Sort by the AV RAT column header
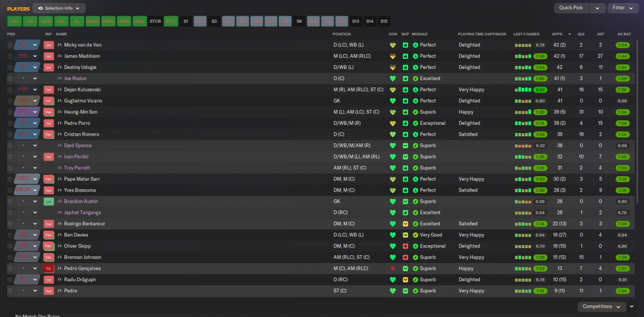This screenshot has width=644, height=317. coord(624,34)
